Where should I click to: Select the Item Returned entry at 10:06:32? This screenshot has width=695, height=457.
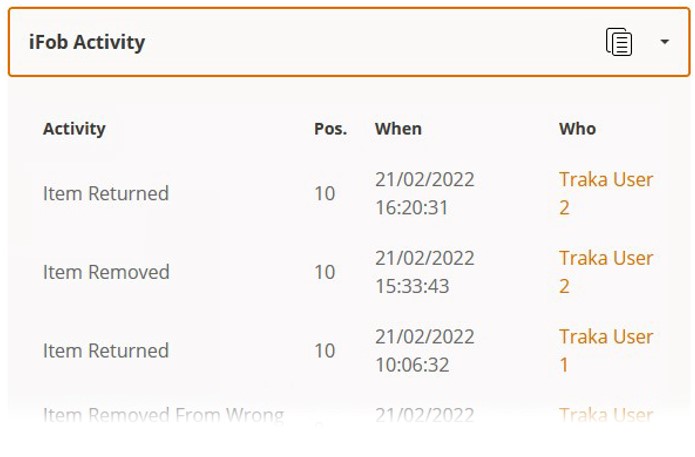click(x=106, y=351)
